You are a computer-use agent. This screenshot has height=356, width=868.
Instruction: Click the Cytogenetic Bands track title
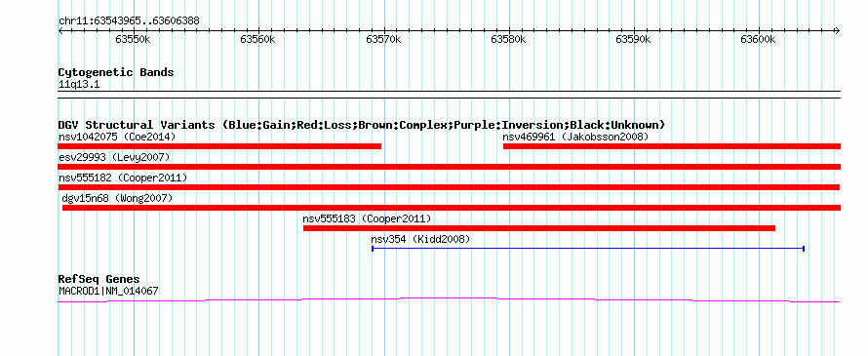tap(116, 72)
